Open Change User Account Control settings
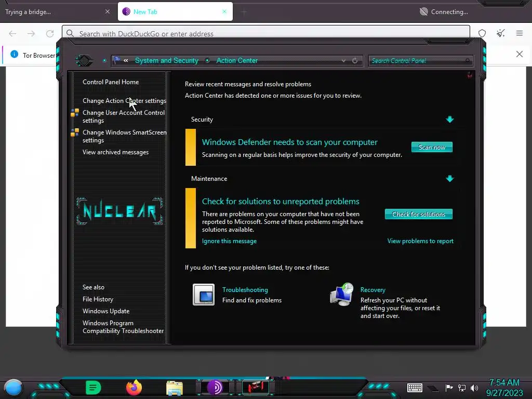532x399 pixels. click(x=124, y=116)
